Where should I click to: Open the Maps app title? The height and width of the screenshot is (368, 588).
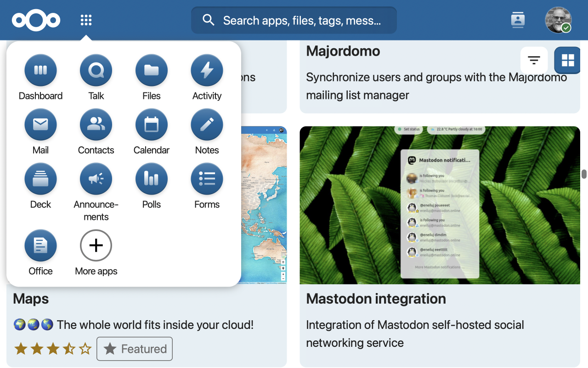(x=31, y=299)
